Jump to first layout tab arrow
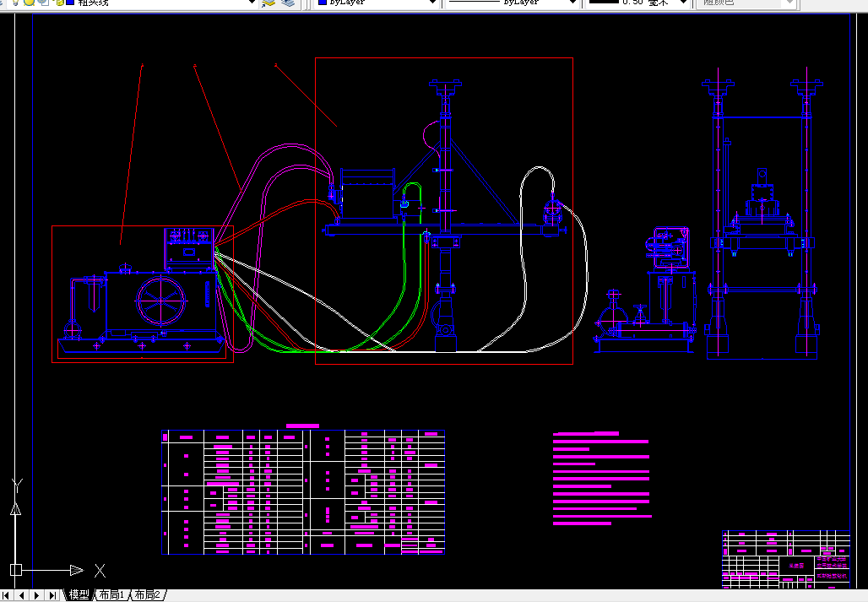This screenshot has width=868, height=602. (x=6, y=595)
